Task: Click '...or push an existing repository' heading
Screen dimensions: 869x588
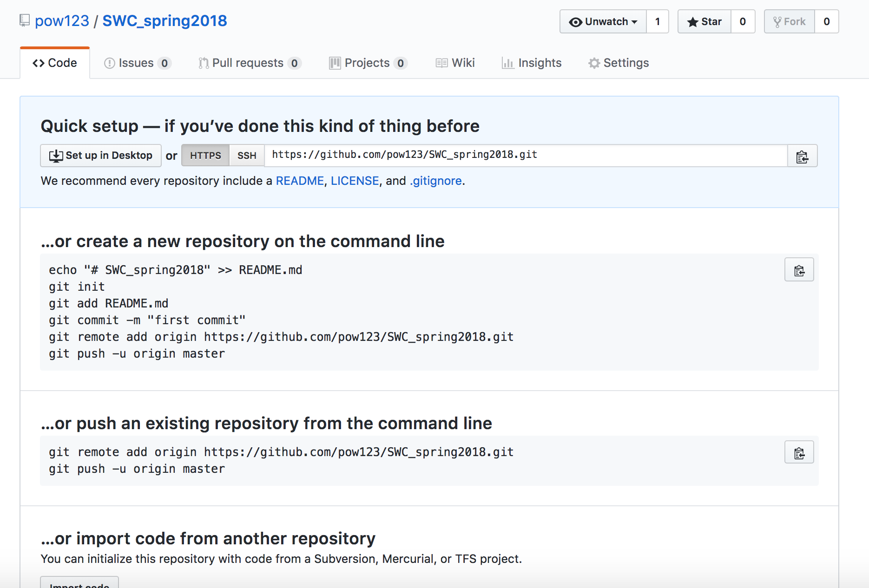Action: point(266,423)
